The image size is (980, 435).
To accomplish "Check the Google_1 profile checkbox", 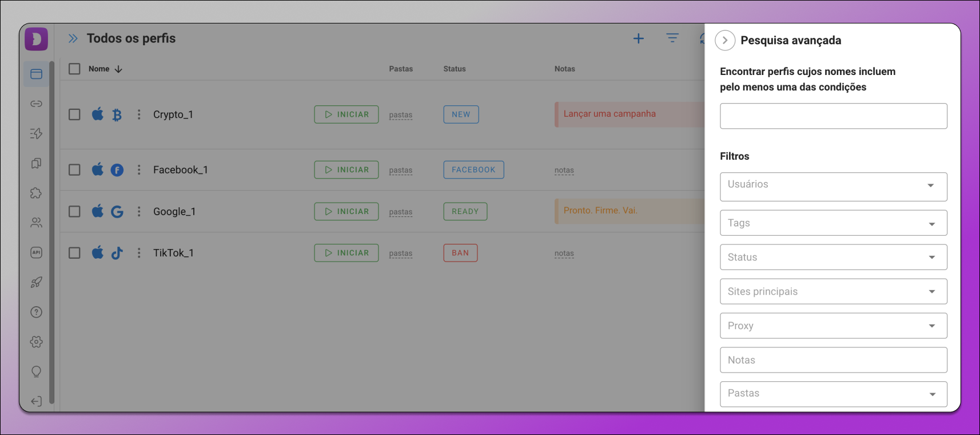I will [74, 211].
